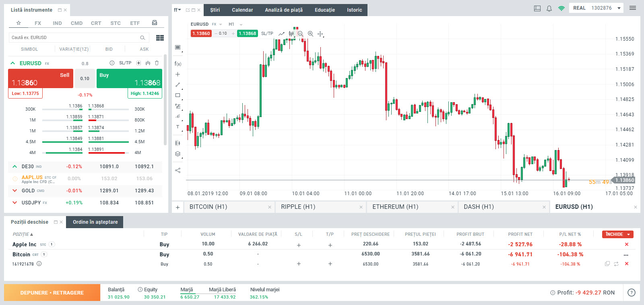The width and height of the screenshot is (644, 305).
Task: Open the Ordine în așteptare tab
Action: (95, 222)
